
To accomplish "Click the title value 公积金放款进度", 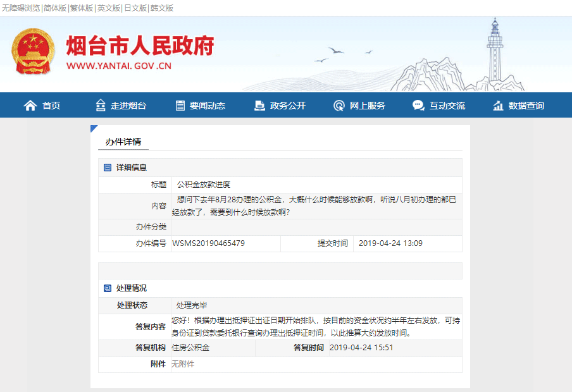I will coord(204,185).
